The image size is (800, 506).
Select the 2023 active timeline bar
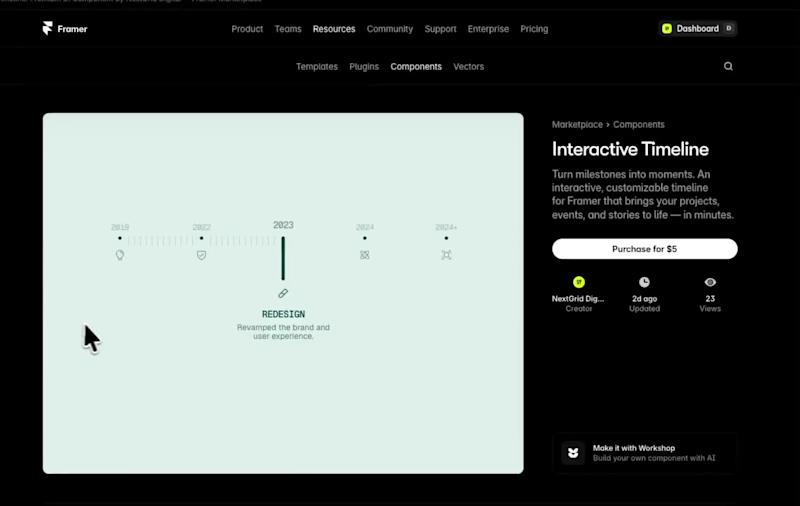pos(283,258)
